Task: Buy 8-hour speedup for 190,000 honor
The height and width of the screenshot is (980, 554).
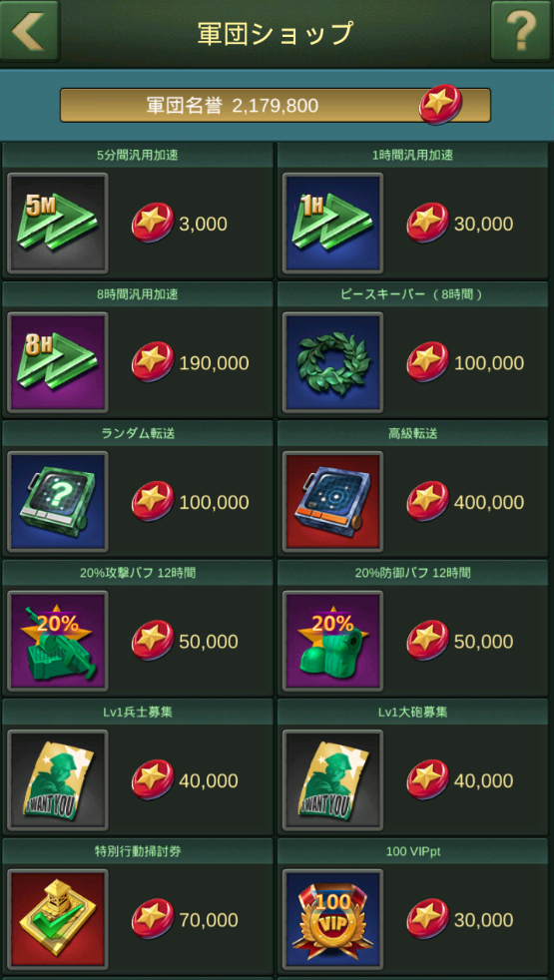Action: click(x=190, y=363)
